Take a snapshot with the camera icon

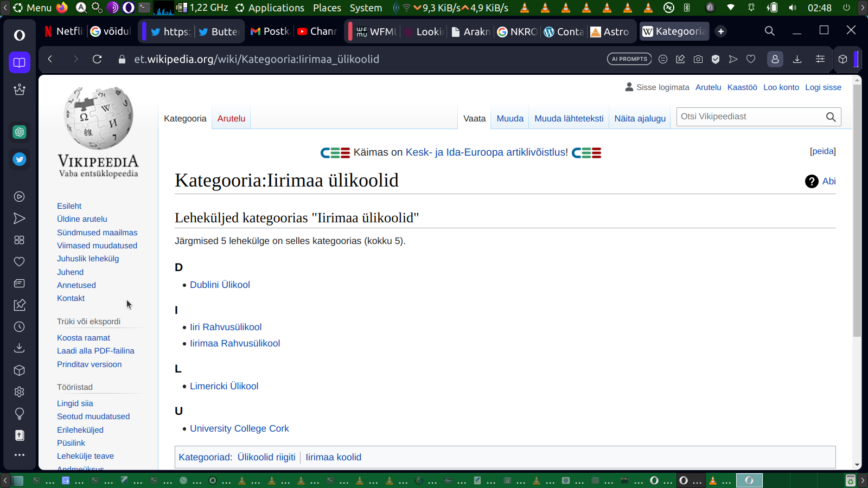point(698,59)
